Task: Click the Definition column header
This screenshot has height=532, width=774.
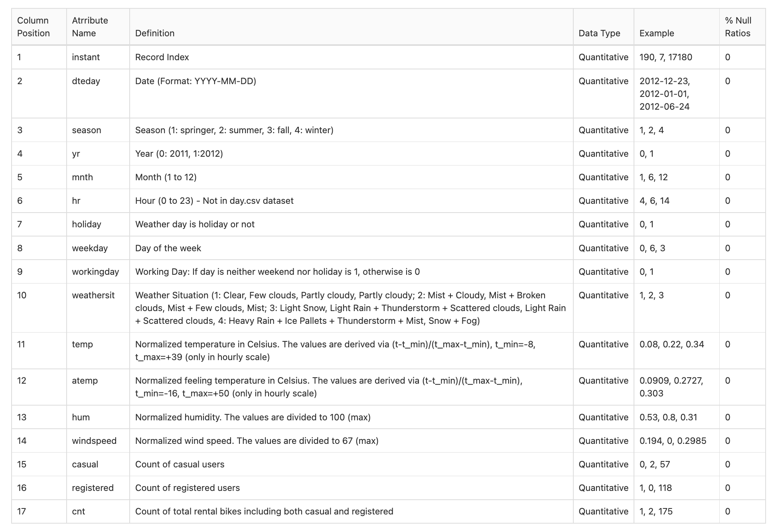Action: click(351, 27)
